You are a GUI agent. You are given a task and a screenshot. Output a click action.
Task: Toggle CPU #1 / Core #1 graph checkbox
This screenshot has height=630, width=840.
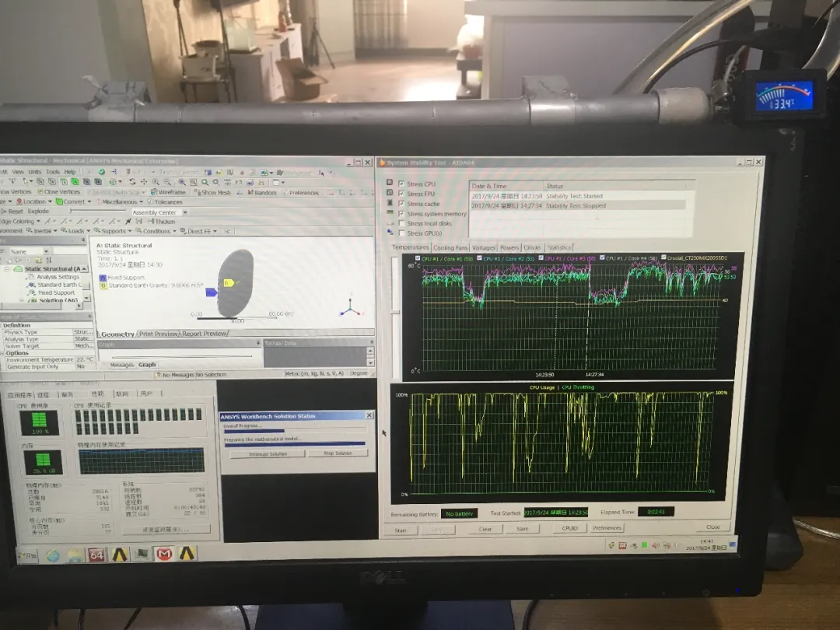point(418,258)
